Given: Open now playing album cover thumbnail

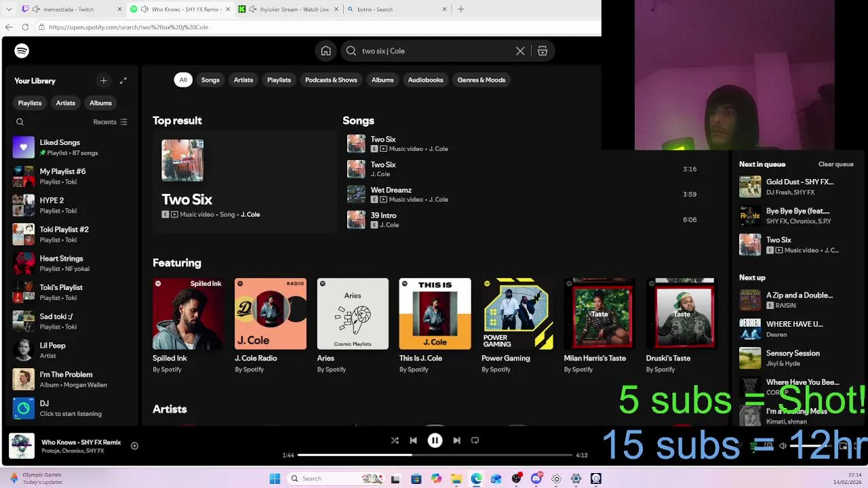Looking at the screenshot, I should click(x=22, y=446).
